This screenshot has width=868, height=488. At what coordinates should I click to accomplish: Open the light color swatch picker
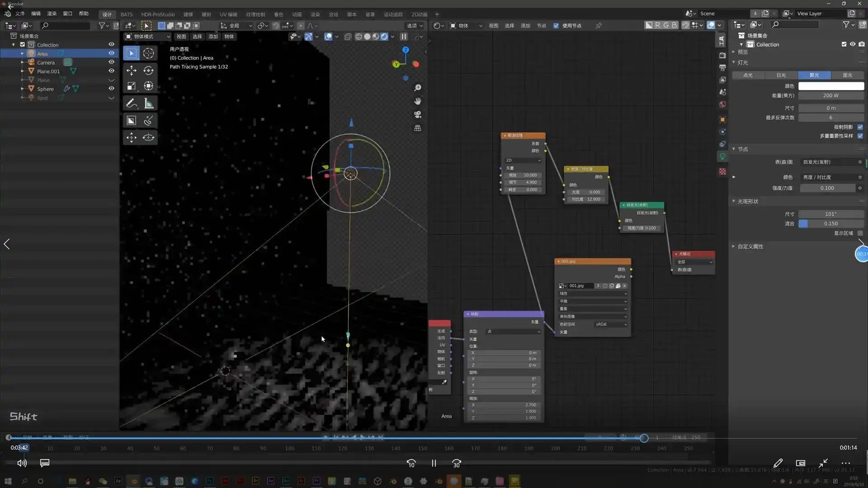coord(831,86)
